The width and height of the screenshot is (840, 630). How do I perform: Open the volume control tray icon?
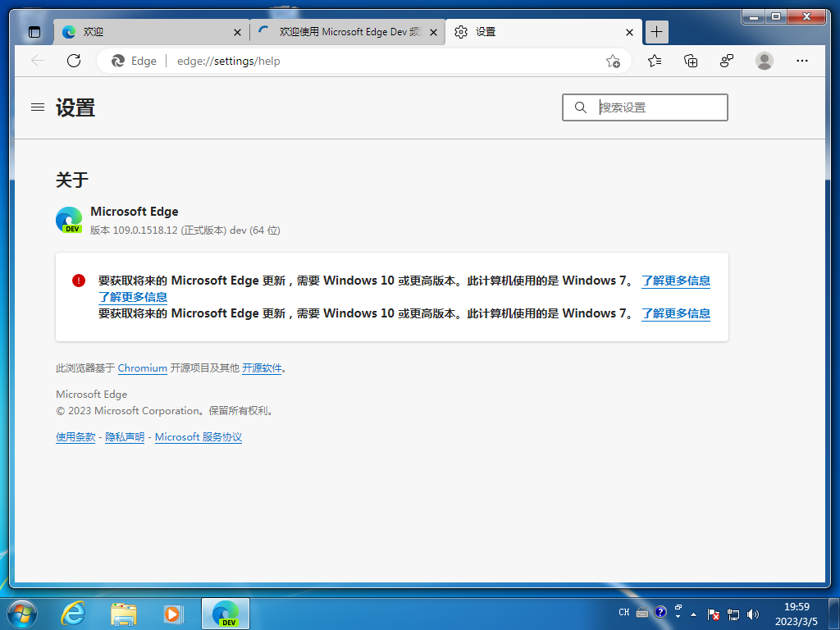click(753, 614)
